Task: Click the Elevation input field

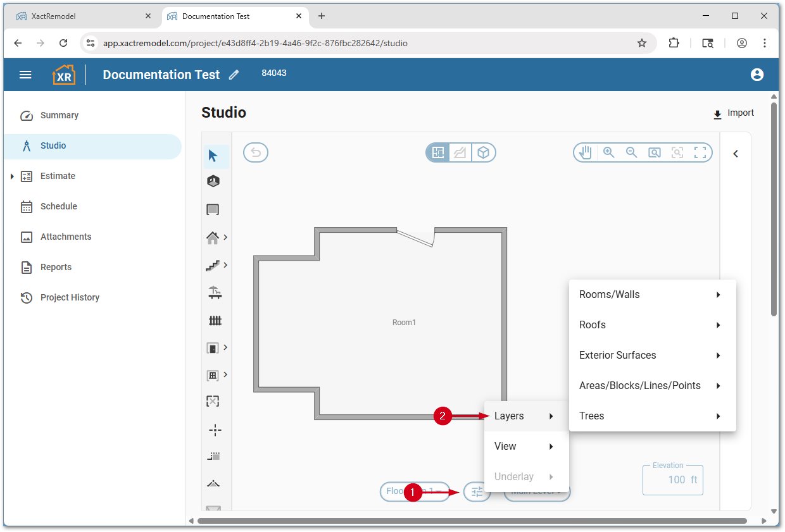Action: 672,479
